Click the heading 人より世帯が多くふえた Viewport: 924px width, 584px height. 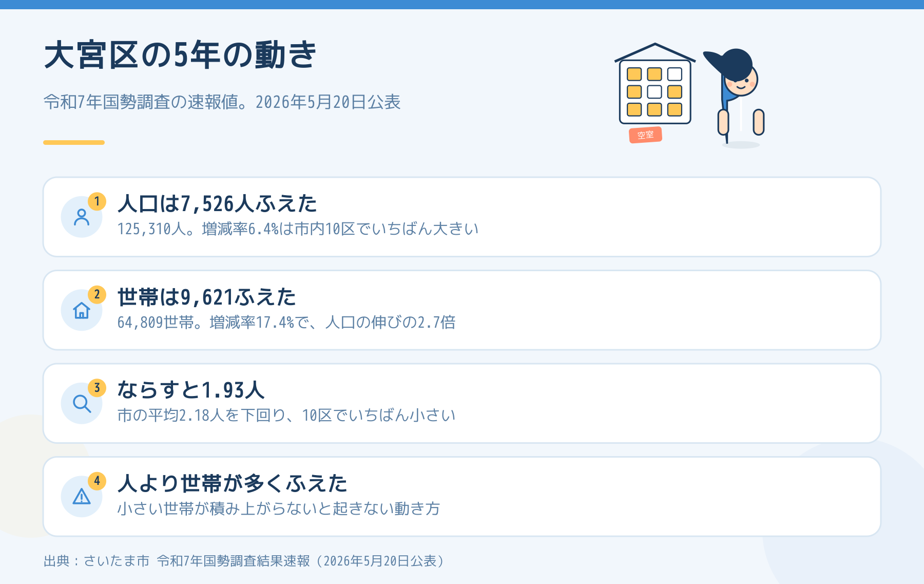pyautogui.click(x=233, y=484)
